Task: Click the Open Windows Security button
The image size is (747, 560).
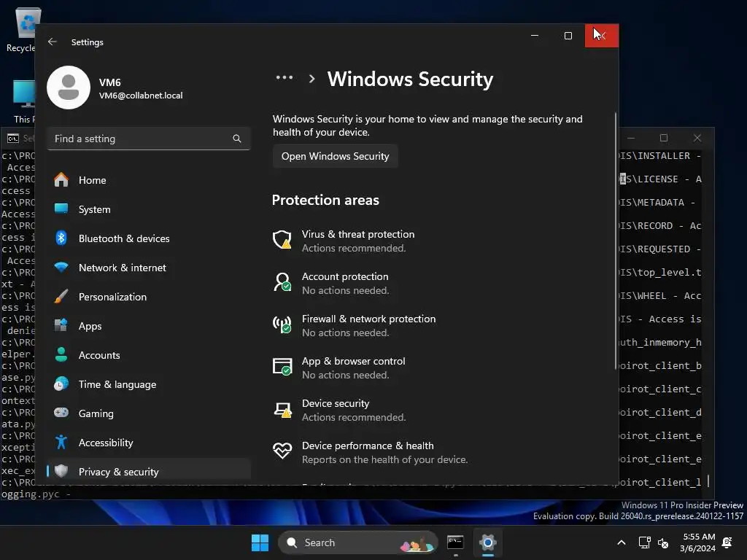Action: 336,156
